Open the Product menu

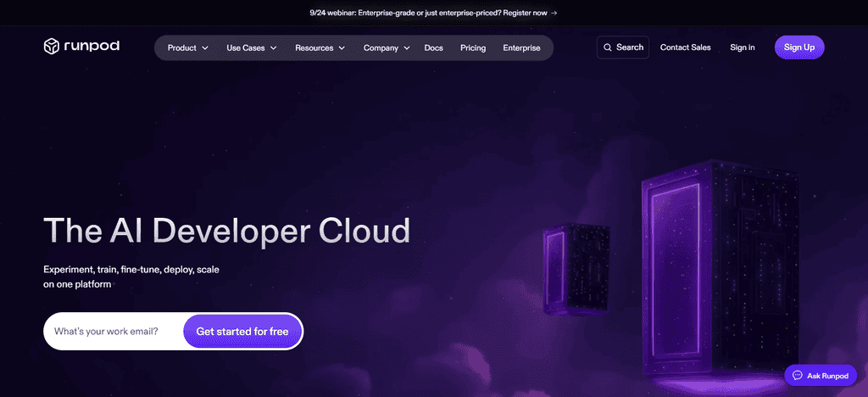[188, 48]
